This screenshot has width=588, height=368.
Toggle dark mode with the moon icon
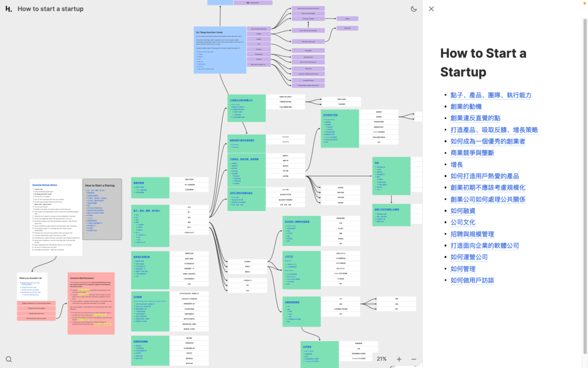click(x=414, y=9)
